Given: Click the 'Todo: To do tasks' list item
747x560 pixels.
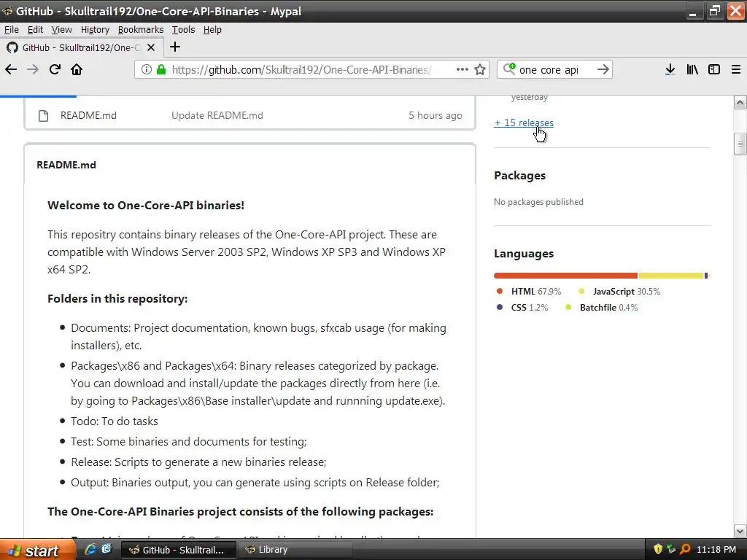Looking at the screenshot, I should tap(115, 421).
